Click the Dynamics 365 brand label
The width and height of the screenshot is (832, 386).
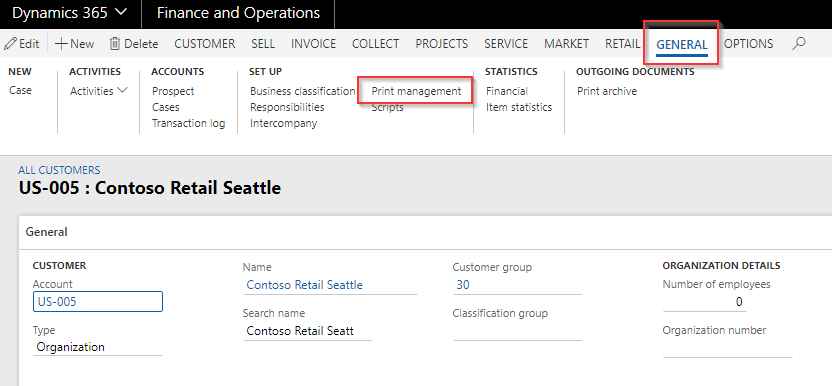click(60, 13)
